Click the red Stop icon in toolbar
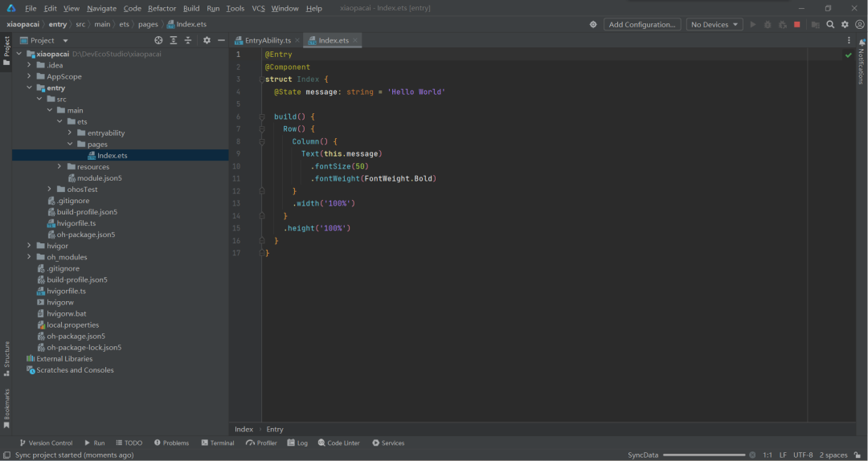The image size is (868, 461). 797,24
